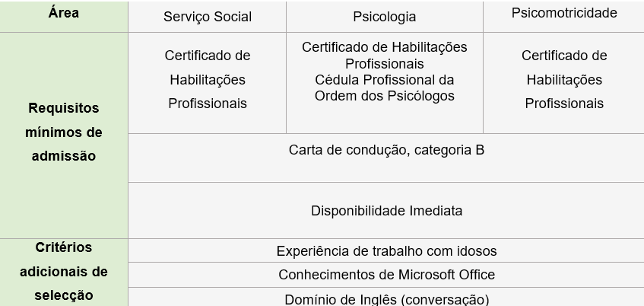Select Serviço Social certificate requirement cell
This screenshot has height=306, width=644.
pyautogui.click(x=207, y=83)
